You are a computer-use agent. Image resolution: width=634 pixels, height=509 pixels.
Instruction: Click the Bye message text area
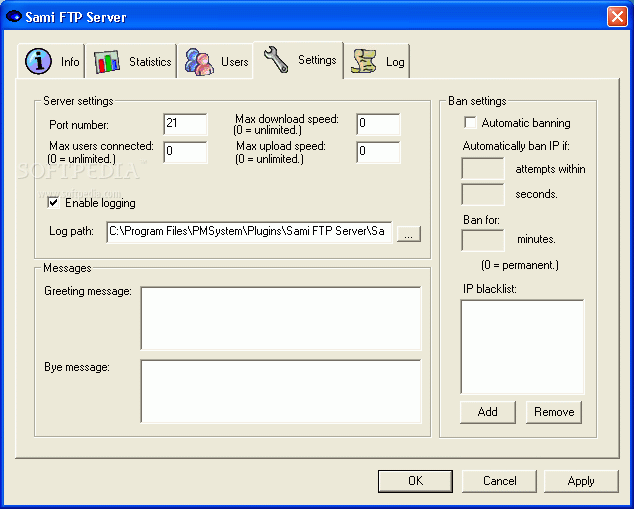tap(281, 391)
